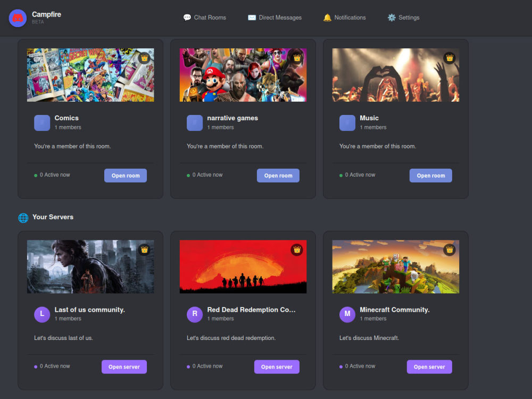Click "Let's discuss red dead redemption." description
This screenshot has height=399, width=532.
(x=231, y=338)
